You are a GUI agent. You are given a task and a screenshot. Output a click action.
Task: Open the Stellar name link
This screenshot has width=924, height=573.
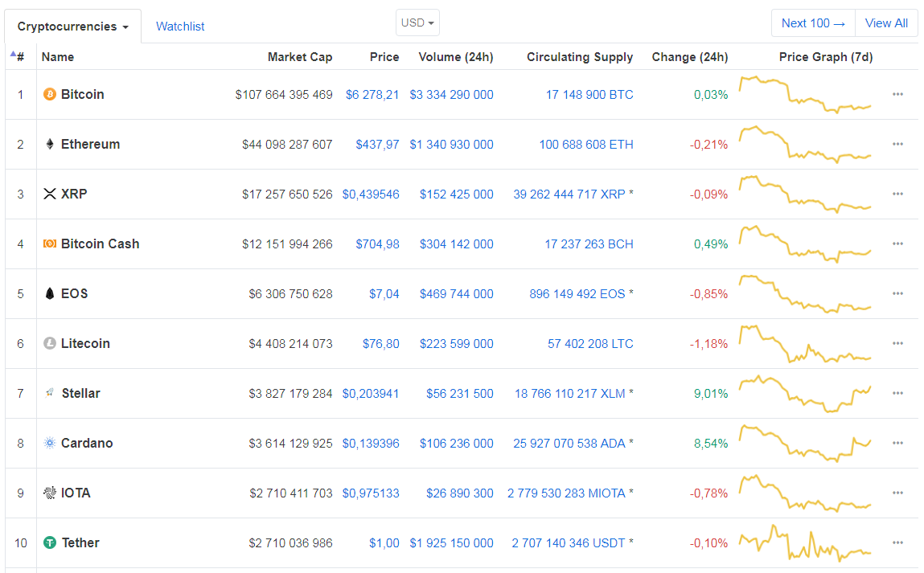80,393
